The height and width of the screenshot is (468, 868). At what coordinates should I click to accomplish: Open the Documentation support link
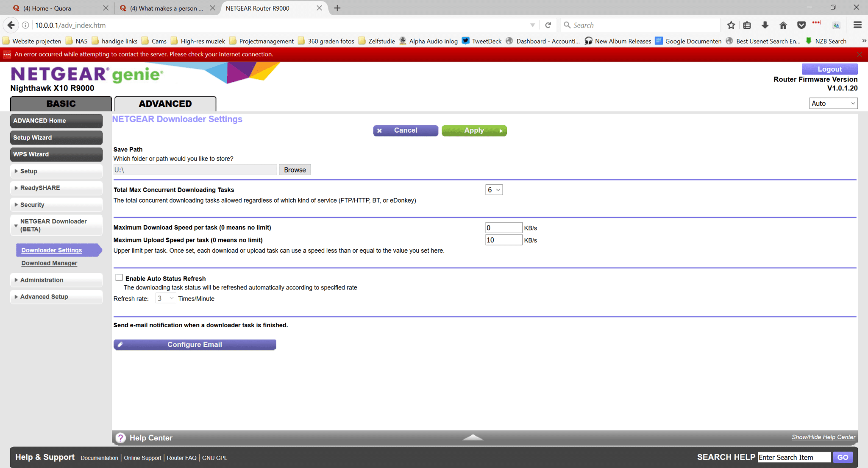point(99,458)
